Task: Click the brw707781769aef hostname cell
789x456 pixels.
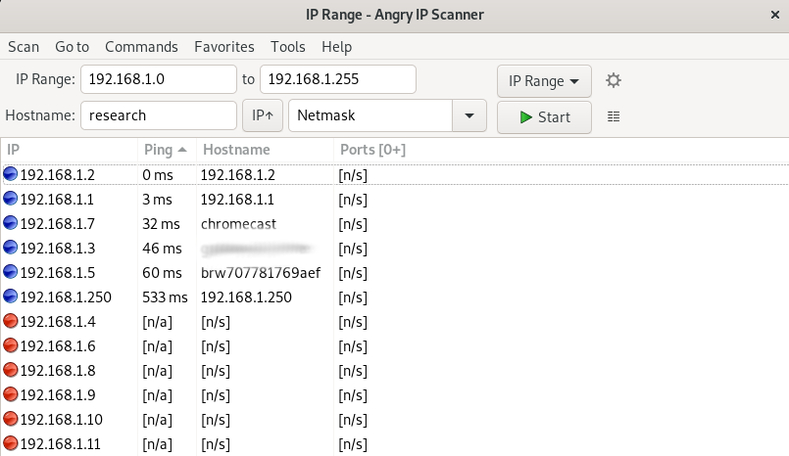Action: 261,272
